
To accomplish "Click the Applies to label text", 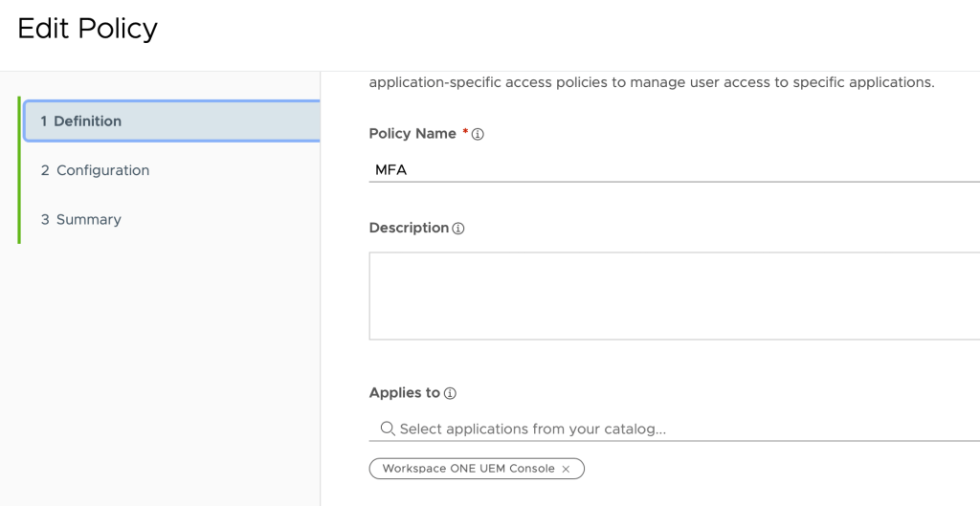I will pos(404,392).
